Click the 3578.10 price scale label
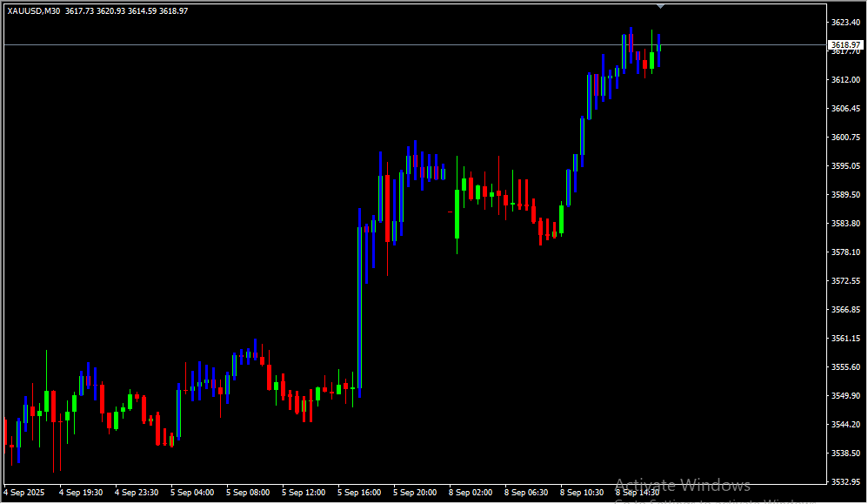Screen dimensions: 868x504 point(845,252)
